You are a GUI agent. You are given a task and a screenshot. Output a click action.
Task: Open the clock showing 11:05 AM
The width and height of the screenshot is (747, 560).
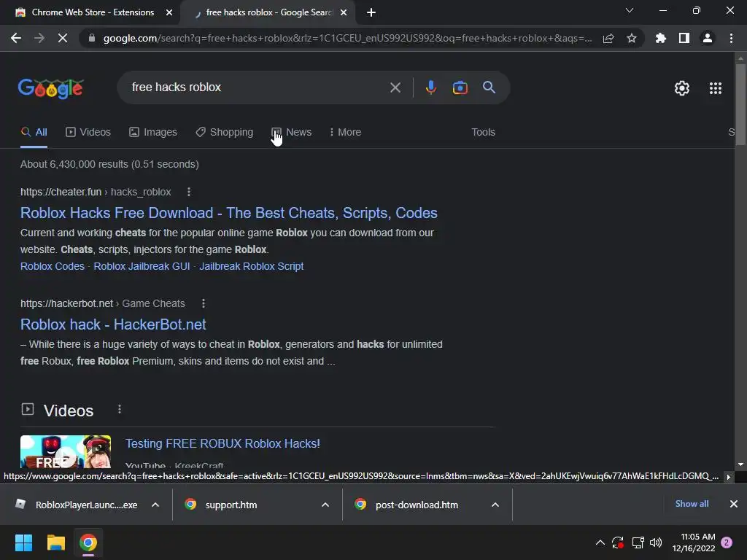(694, 542)
